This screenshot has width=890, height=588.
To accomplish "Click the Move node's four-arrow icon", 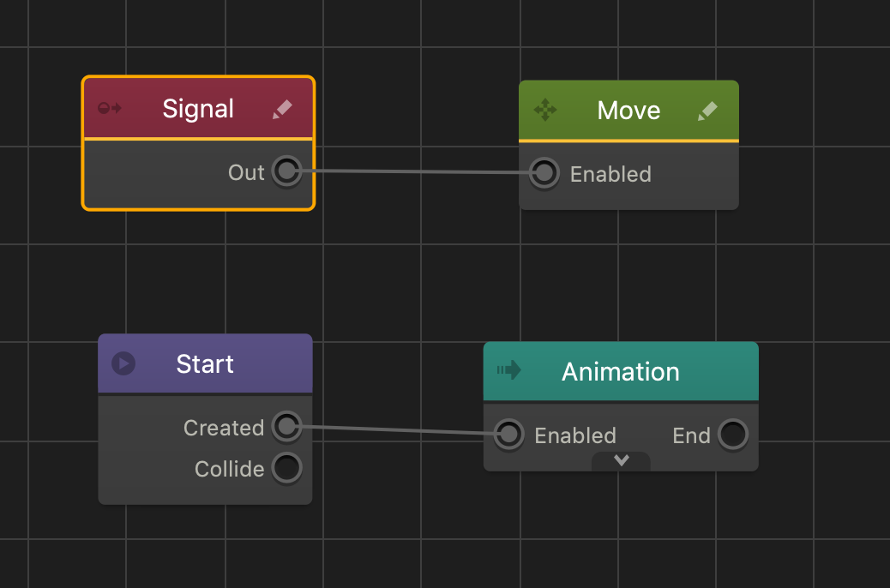I will tap(545, 110).
